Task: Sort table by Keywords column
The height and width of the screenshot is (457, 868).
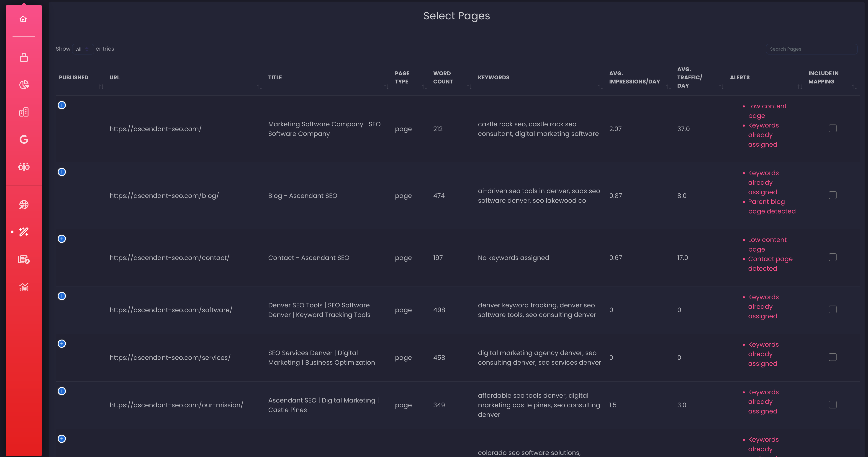Action: pyautogui.click(x=601, y=87)
